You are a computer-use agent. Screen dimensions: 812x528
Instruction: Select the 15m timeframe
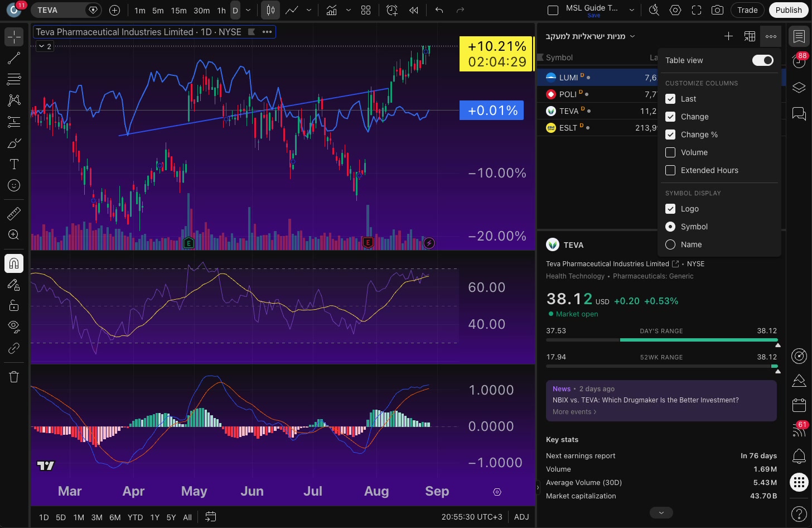point(178,10)
